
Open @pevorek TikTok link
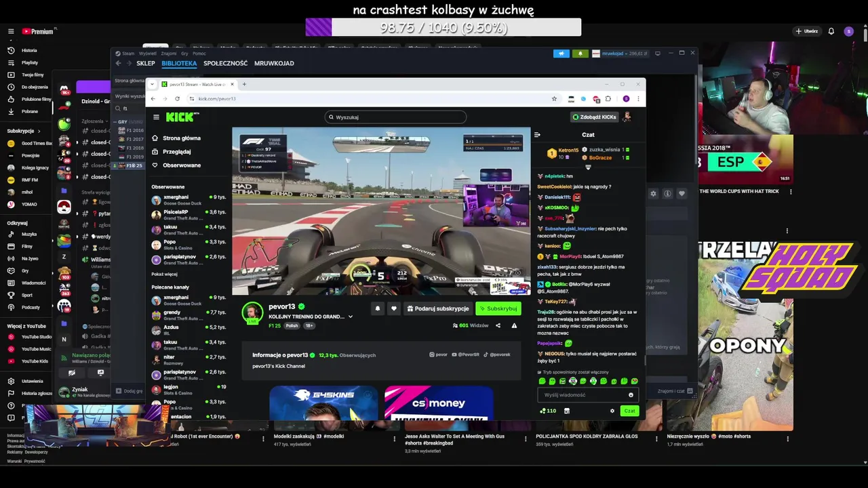[498, 354]
